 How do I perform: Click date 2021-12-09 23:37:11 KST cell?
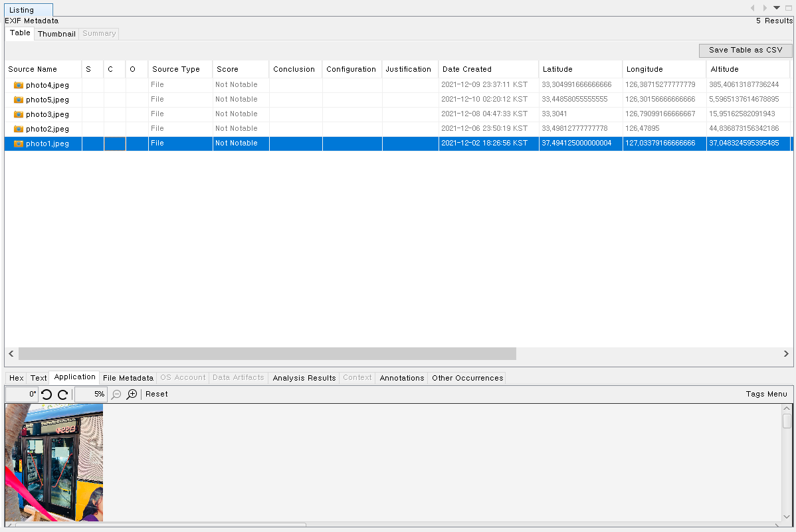click(x=488, y=85)
